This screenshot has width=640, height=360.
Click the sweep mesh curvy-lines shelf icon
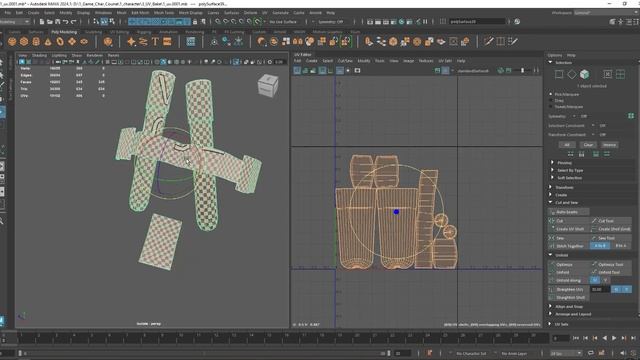(x=143, y=41)
